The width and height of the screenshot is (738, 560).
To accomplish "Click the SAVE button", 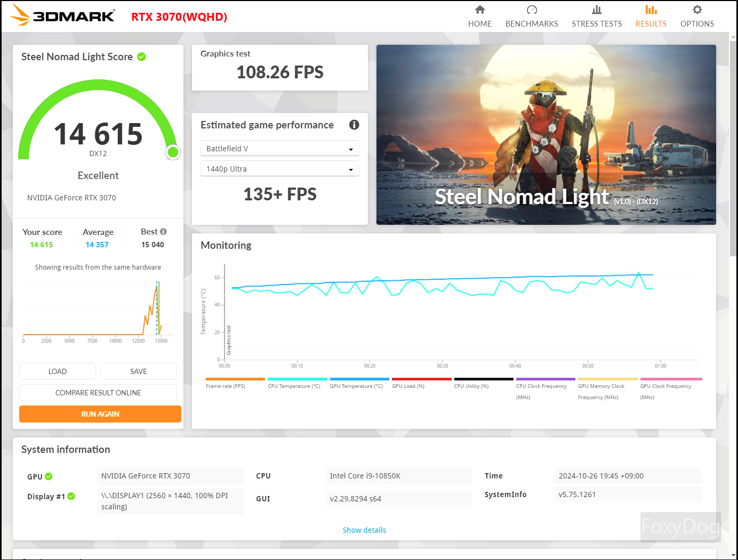I will tap(139, 371).
